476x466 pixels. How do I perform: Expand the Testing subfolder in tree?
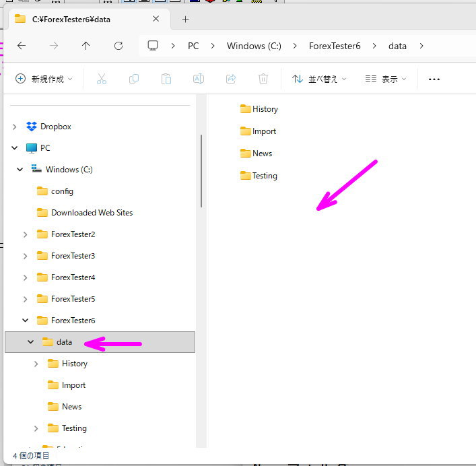(36, 428)
